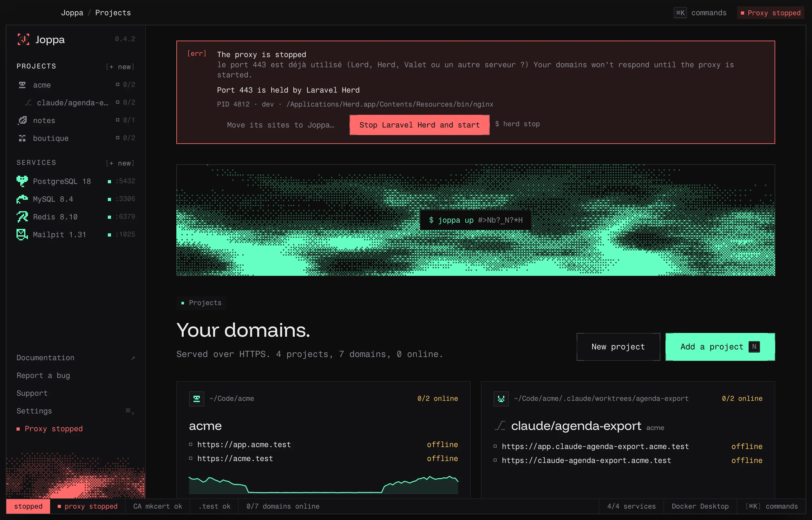Go to Projects breadcrumb
This screenshot has width=812, height=520.
point(113,13)
